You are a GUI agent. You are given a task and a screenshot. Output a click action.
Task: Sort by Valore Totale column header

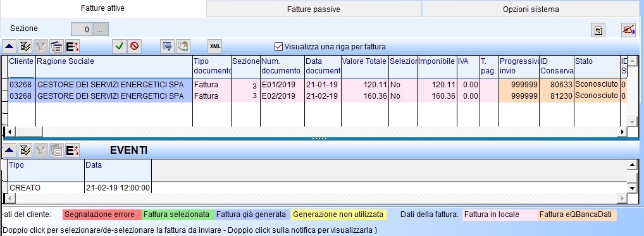365,66
